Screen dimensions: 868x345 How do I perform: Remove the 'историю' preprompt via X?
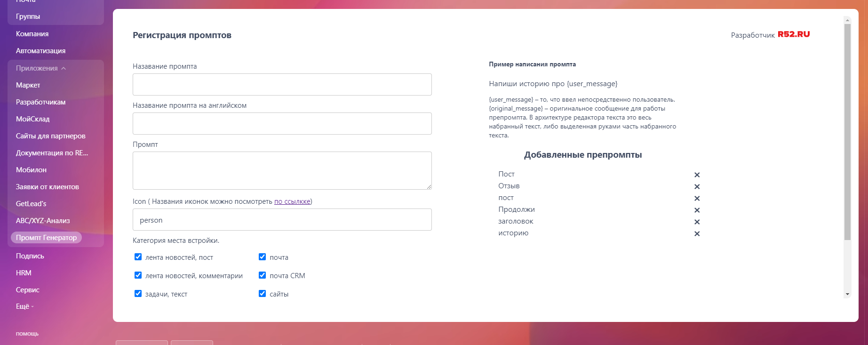pyautogui.click(x=697, y=233)
